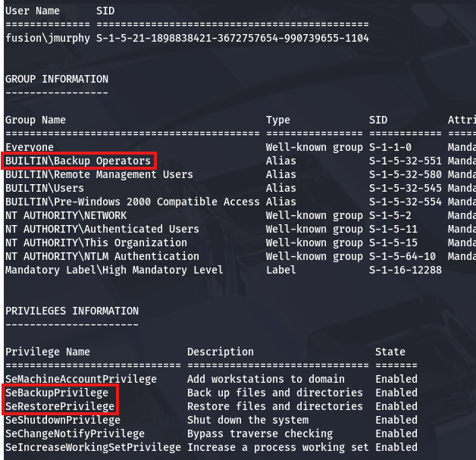476x460 pixels.
Task: Click the fusion\jmurphy user name text
Action: 47,37
